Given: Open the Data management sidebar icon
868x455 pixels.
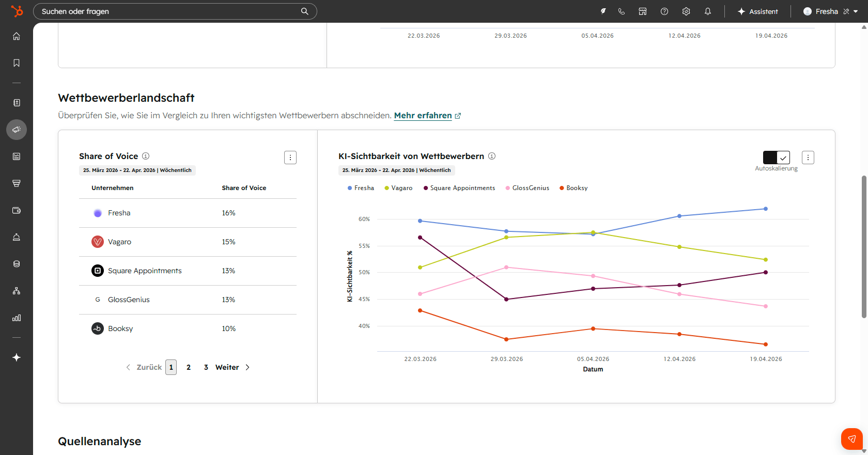Looking at the screenshot, I should pos(17,264).
